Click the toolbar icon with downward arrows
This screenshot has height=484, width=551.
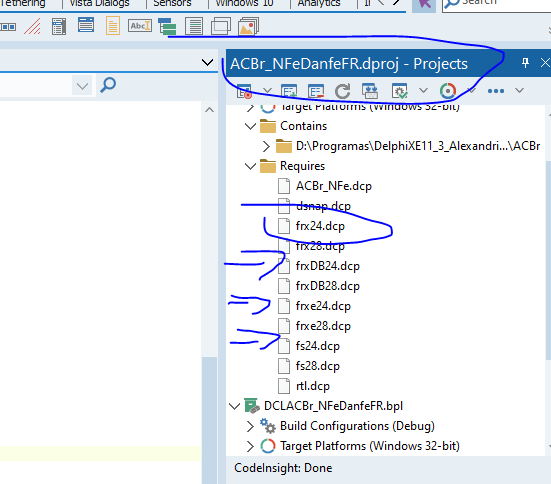point(370,91)
